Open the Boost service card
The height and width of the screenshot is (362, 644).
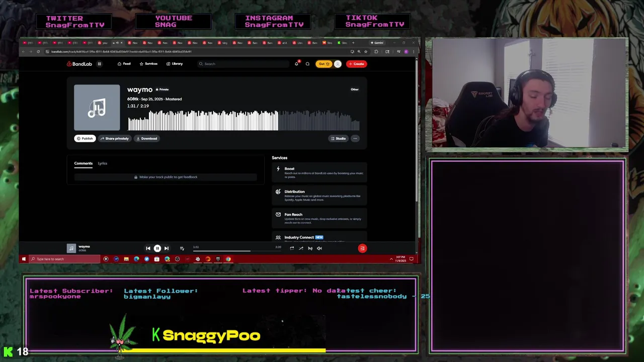point(319,172)
